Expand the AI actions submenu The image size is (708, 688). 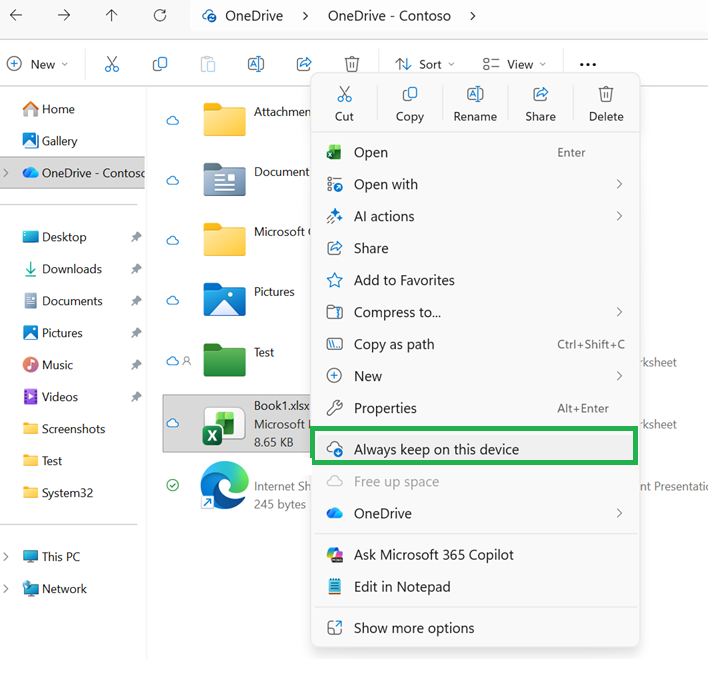(619, 216)
